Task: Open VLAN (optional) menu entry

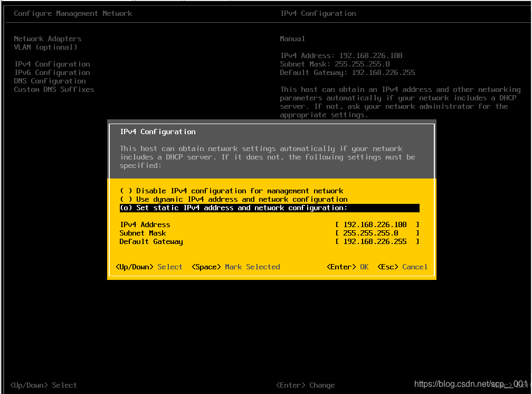Action: (x=45, y=47)
